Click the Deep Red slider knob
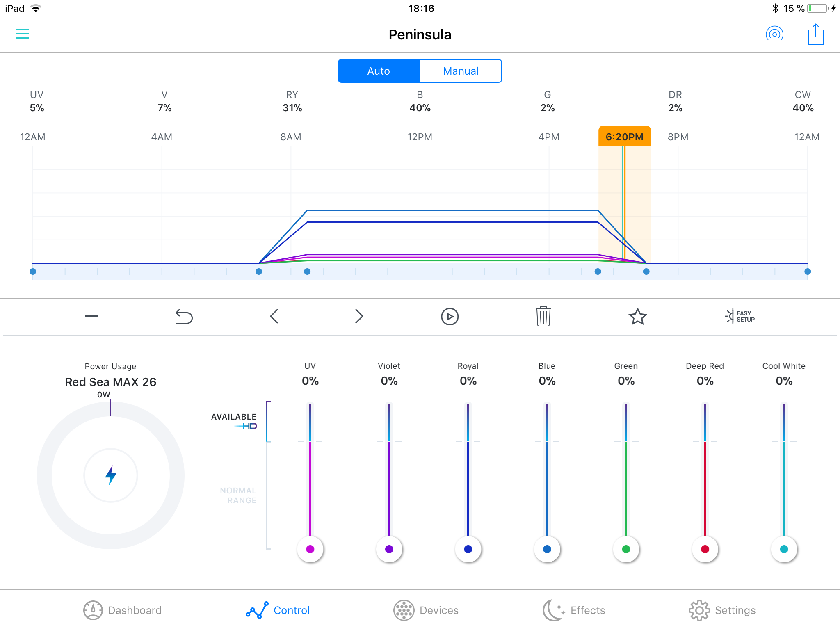This screenshot has height=630, width=840. pyautogui.click(x=705, y=549)
